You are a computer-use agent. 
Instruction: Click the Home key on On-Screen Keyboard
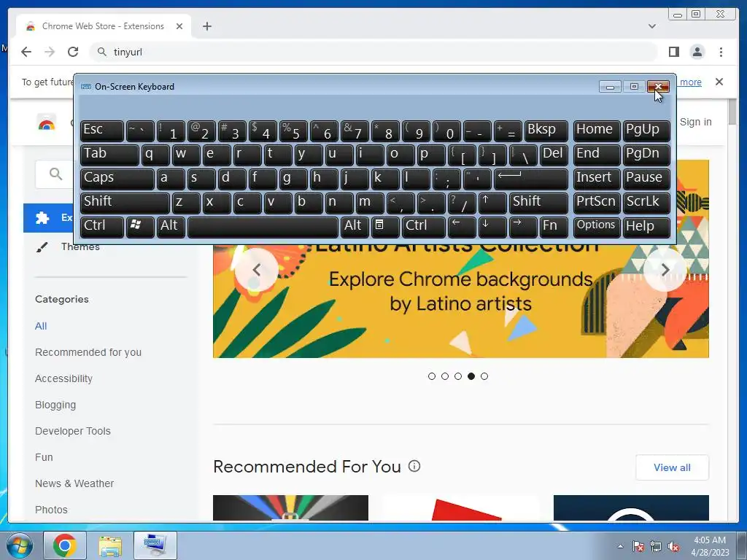[596, 131]
